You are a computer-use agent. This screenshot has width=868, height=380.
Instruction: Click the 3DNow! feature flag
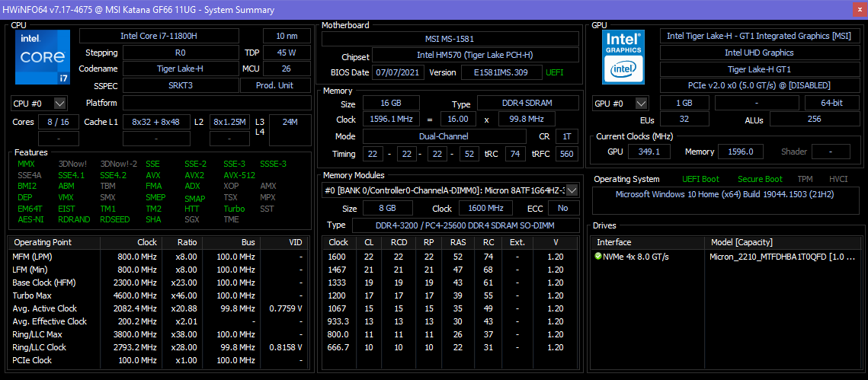point(72,164)
